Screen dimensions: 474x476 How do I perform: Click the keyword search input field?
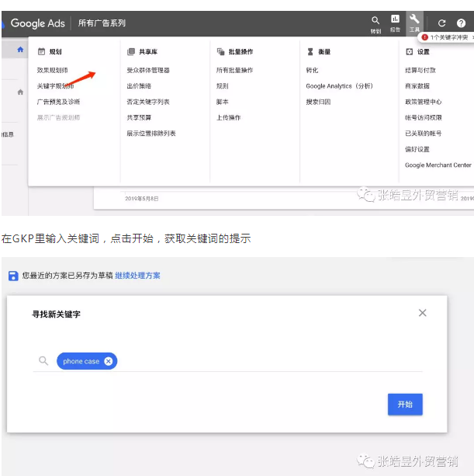click(264, 361)
